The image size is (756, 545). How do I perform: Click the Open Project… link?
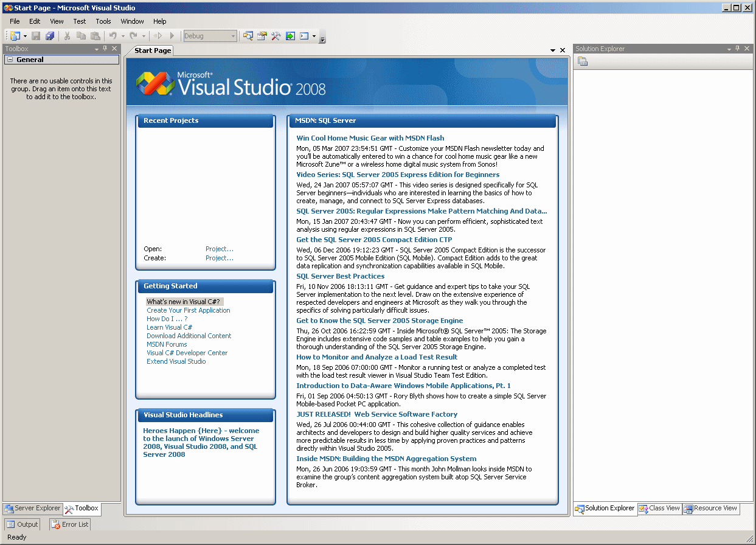pyautogui.click(x=220, y=249)
